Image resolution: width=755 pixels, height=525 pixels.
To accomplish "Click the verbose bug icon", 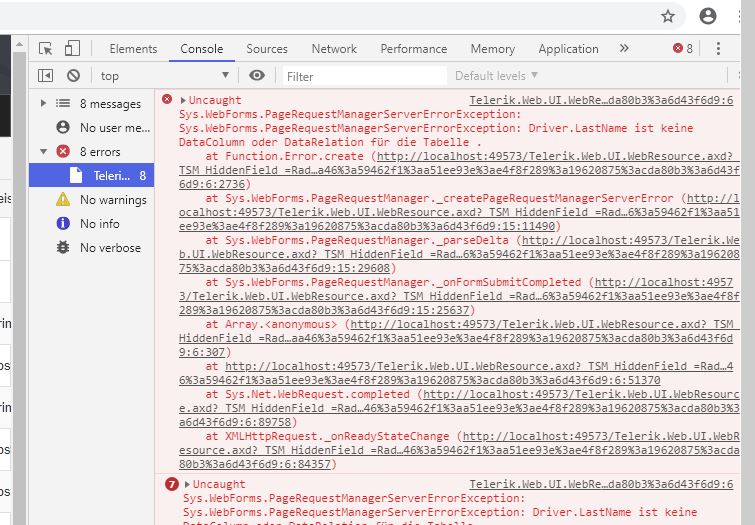I will point(63,247).
